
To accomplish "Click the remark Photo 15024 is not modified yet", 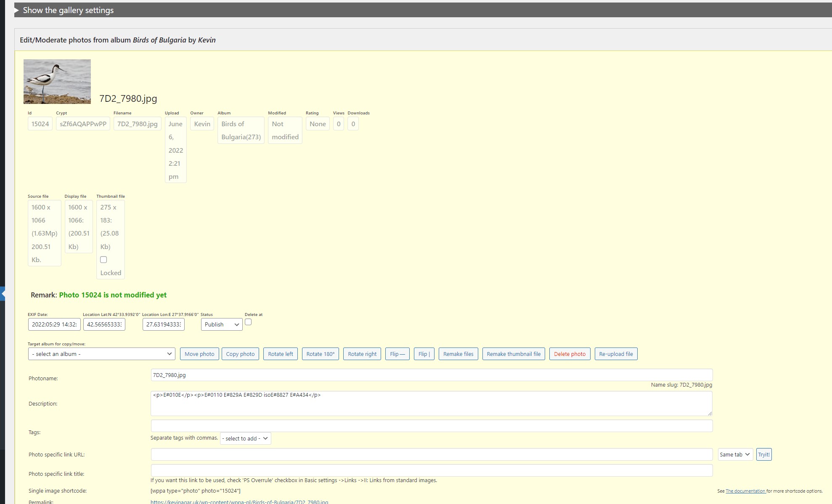I will click(x=113, y=295).
